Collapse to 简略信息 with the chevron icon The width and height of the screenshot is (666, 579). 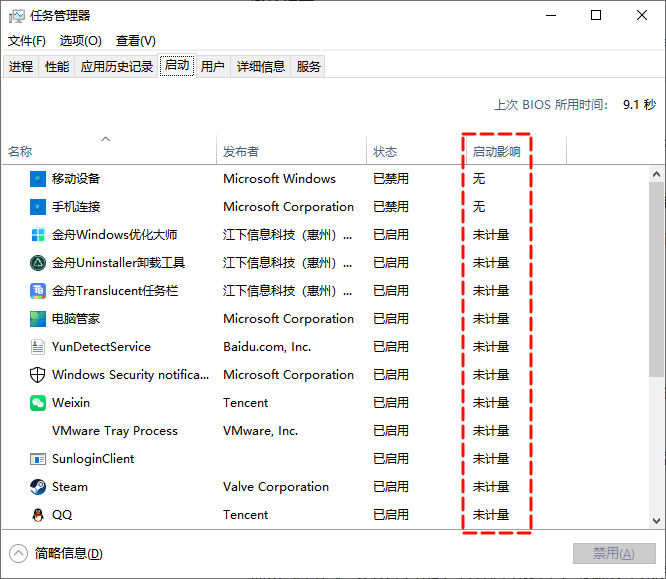click(x=18, y=554)
